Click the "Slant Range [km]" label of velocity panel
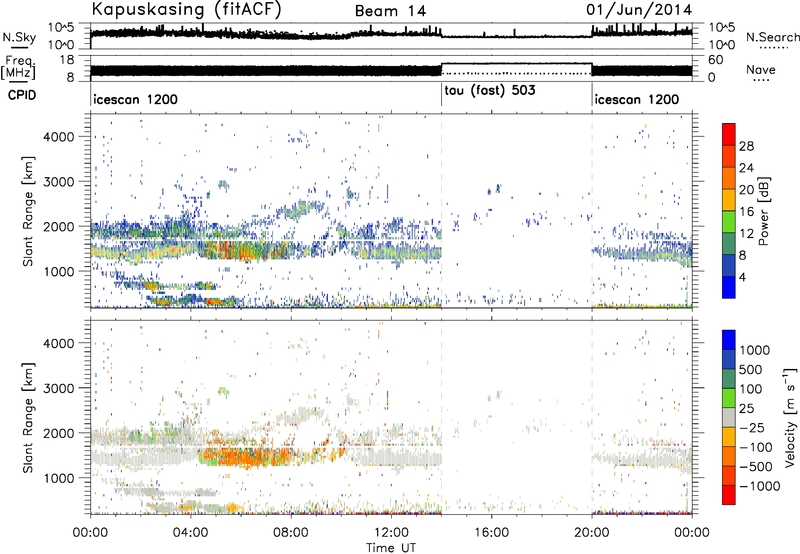 (x=28, y=418)
